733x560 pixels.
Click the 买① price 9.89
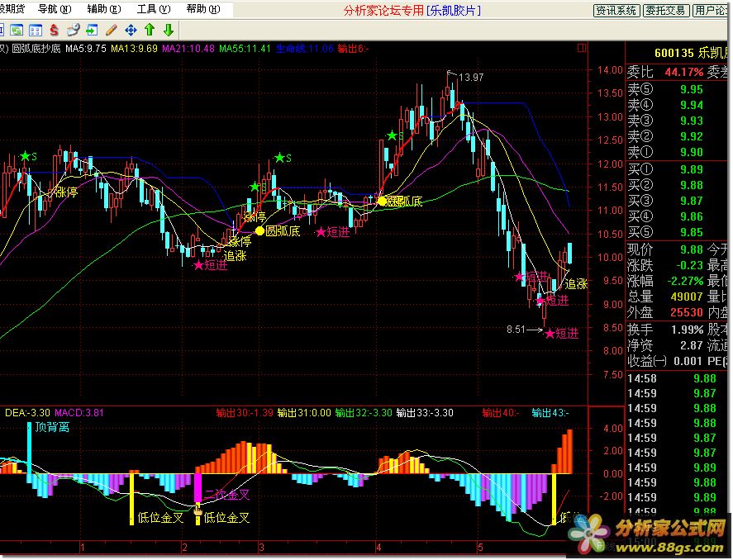click(x=692, y=169)
